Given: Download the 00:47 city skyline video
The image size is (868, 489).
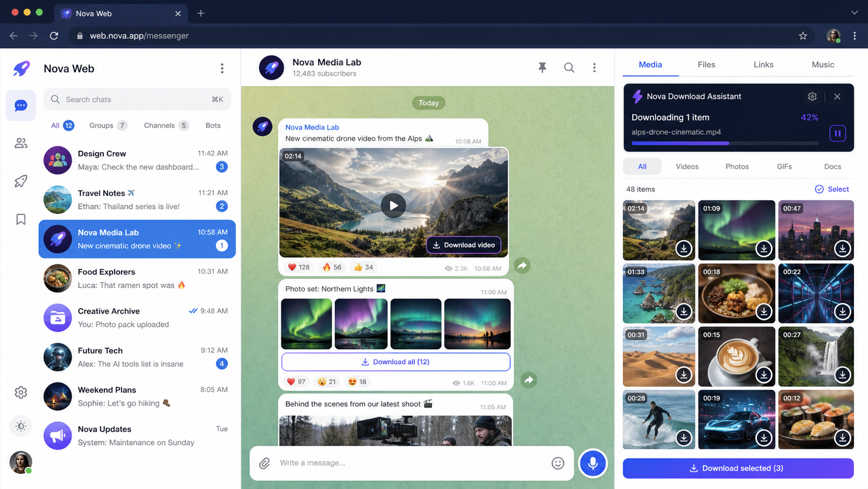Looking at the screenshot, I should (x=843, y=248).
